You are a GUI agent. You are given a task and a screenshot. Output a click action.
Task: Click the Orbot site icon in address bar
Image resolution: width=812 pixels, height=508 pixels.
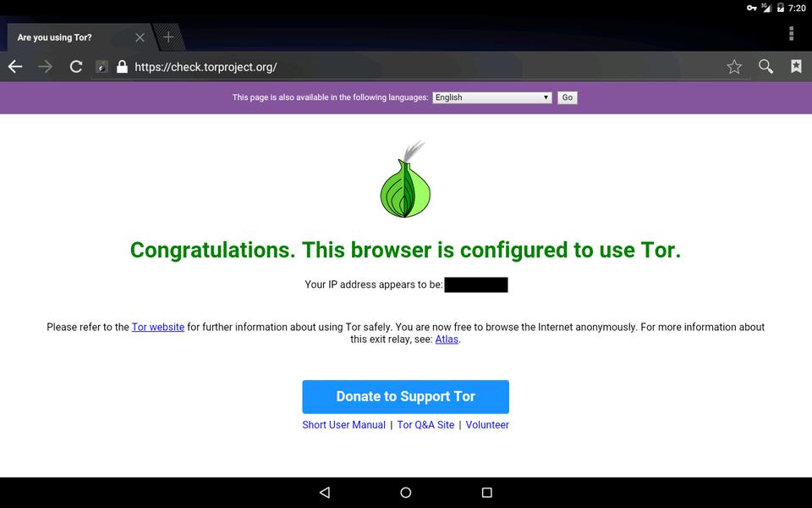coord(102,66)
